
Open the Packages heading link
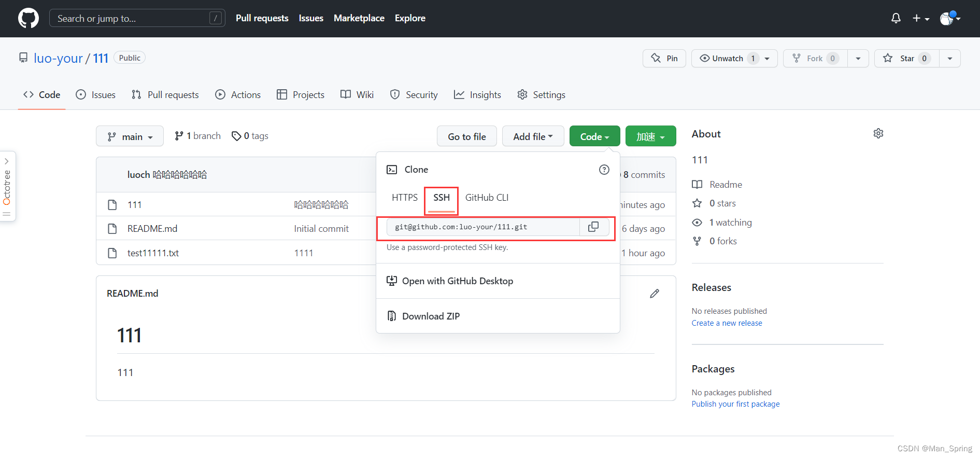[x=713, y=369]
